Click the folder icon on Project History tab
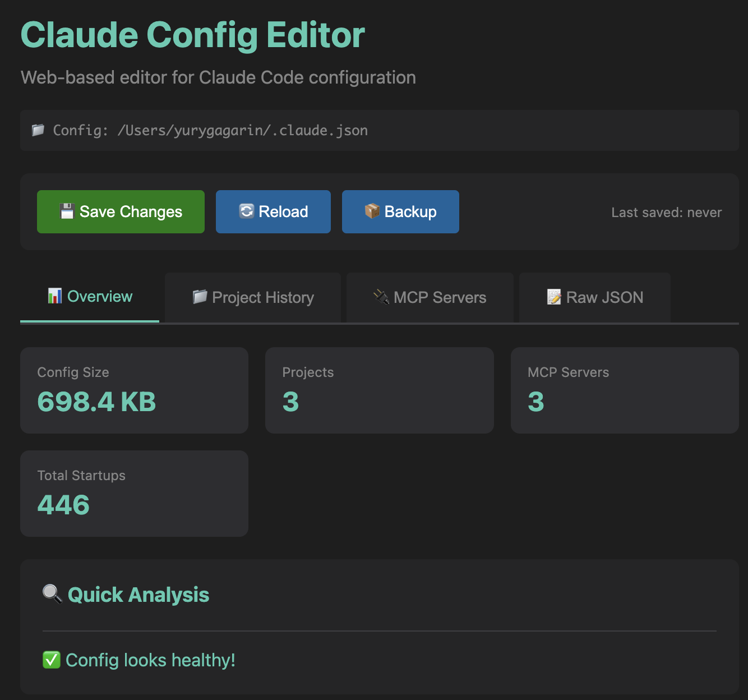 [x=200, y=297]
